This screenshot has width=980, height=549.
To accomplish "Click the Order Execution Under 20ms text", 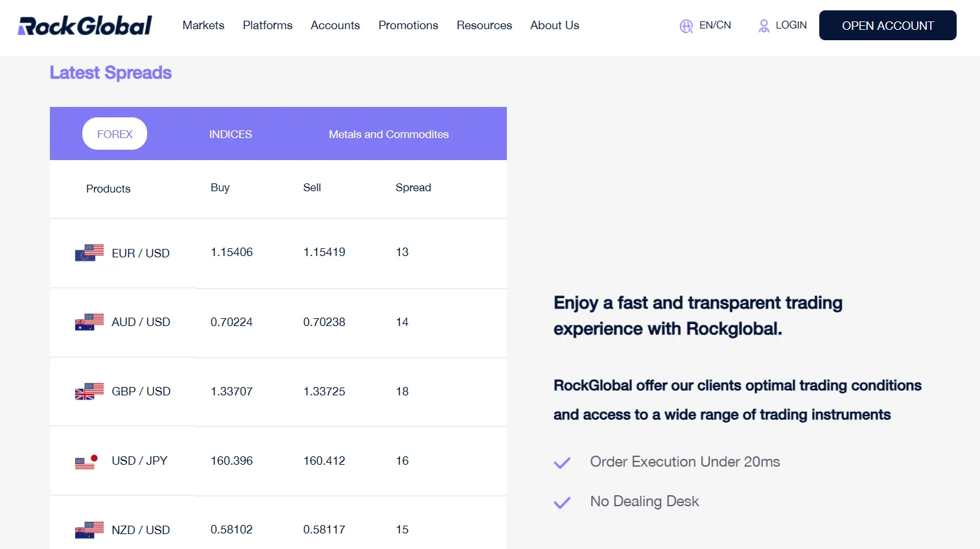I will (685, 461).
